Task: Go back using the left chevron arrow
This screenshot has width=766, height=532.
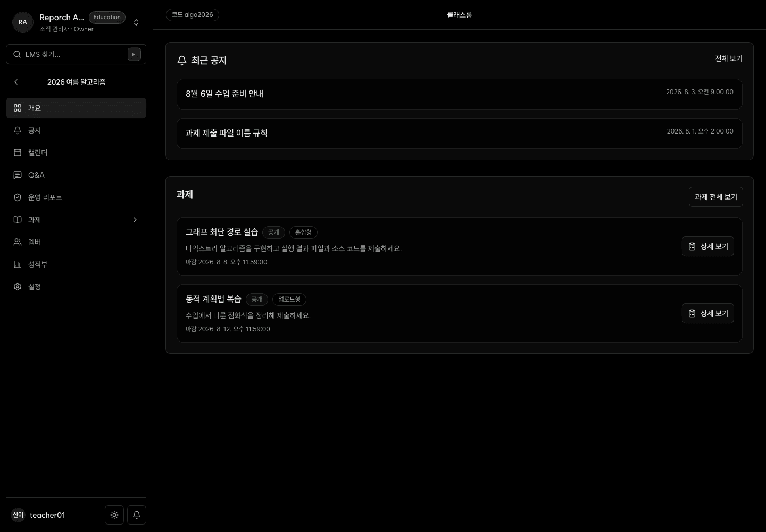Action: tap(16, 82)
